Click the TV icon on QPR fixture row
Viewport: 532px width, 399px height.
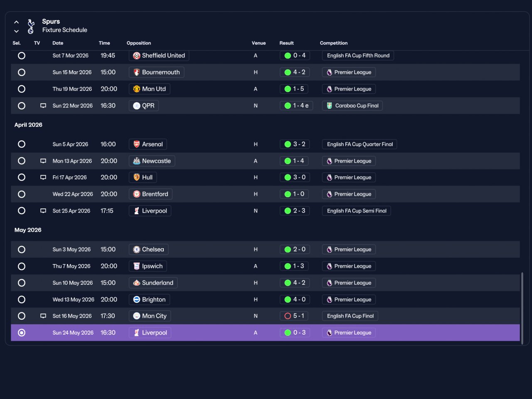(43, 106)
